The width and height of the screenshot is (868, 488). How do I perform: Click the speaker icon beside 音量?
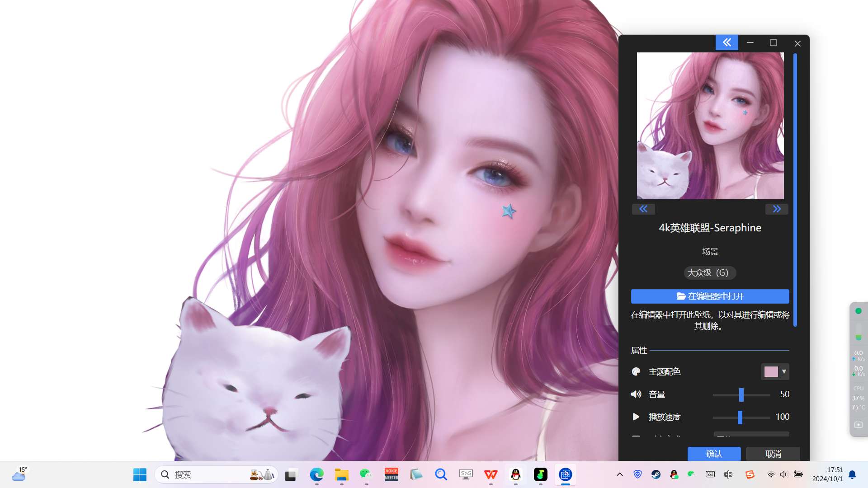point(636,394)
